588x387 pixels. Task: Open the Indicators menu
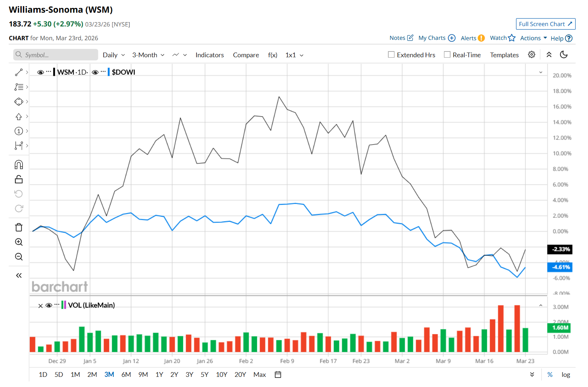tap(210, 55)
